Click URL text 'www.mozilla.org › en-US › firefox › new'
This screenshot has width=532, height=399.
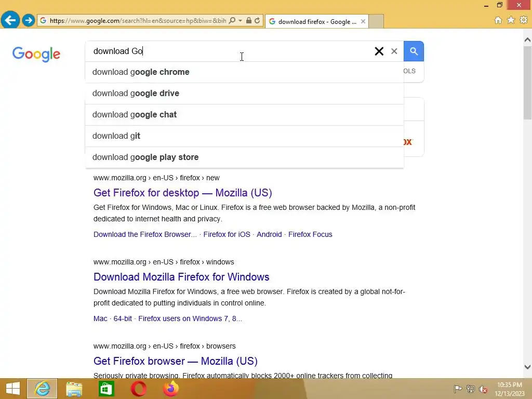point(156,178)
